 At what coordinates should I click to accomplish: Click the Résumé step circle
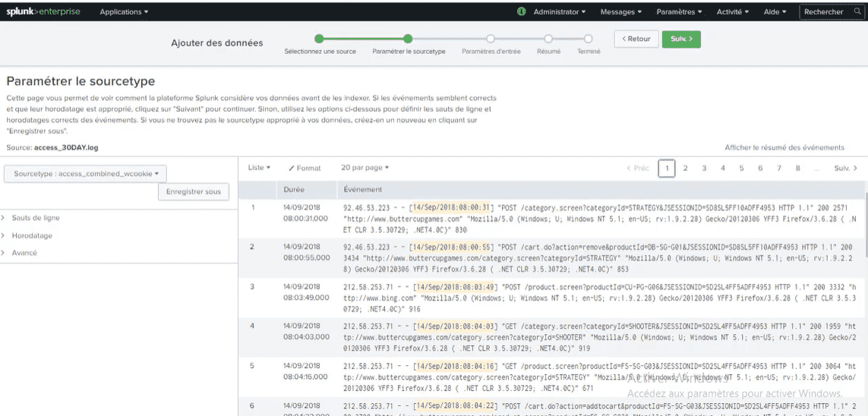pos(548,39)
